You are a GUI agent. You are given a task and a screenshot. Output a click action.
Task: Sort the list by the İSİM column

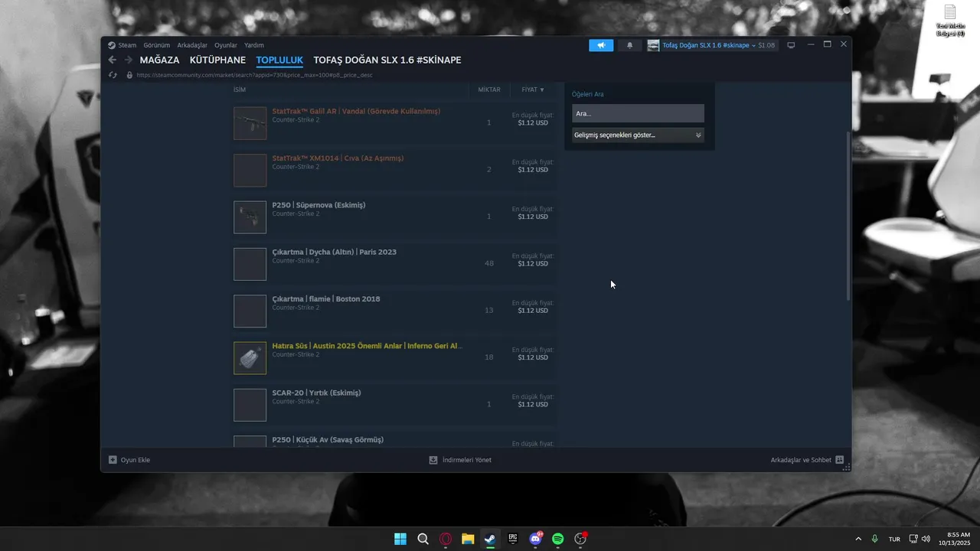[240, 90]
